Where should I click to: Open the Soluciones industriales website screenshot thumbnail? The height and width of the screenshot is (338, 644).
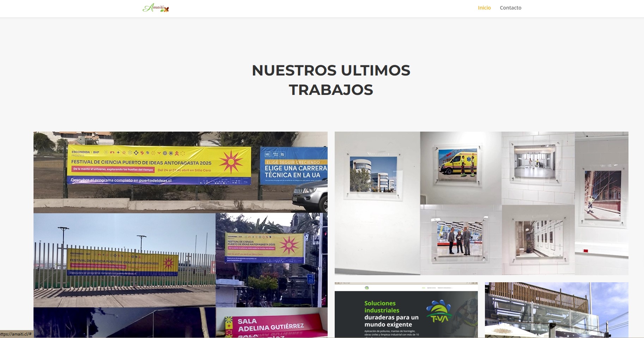tap(406, 310)
